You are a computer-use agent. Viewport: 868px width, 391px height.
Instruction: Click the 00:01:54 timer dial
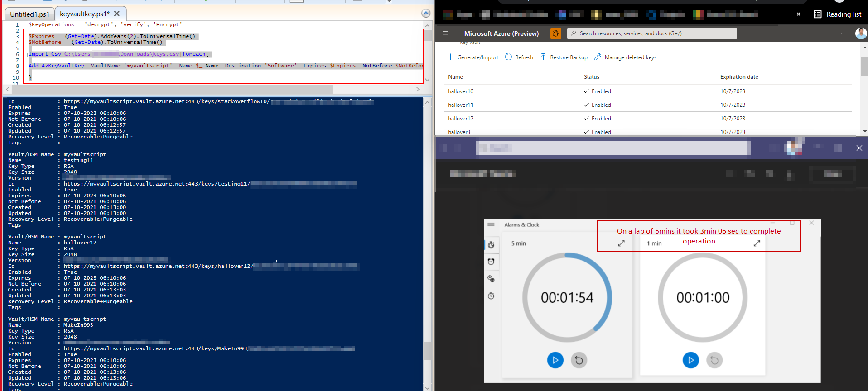[567, 297]
